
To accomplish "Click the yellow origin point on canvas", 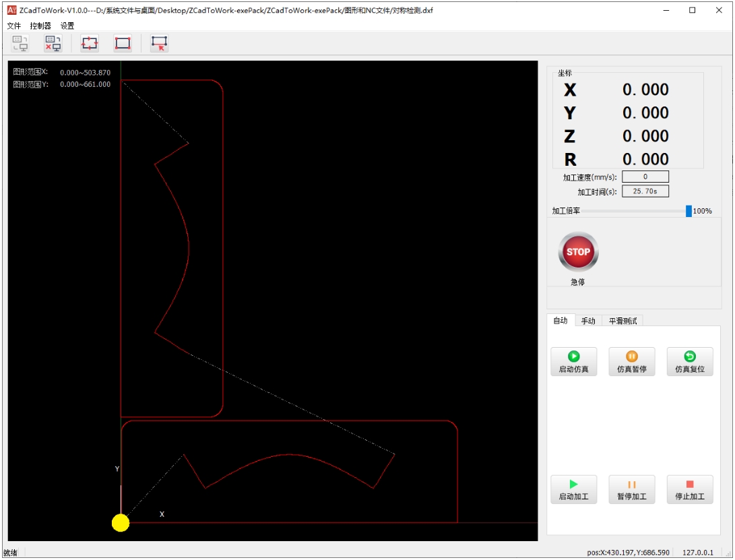I will click(x=121, y=523).
